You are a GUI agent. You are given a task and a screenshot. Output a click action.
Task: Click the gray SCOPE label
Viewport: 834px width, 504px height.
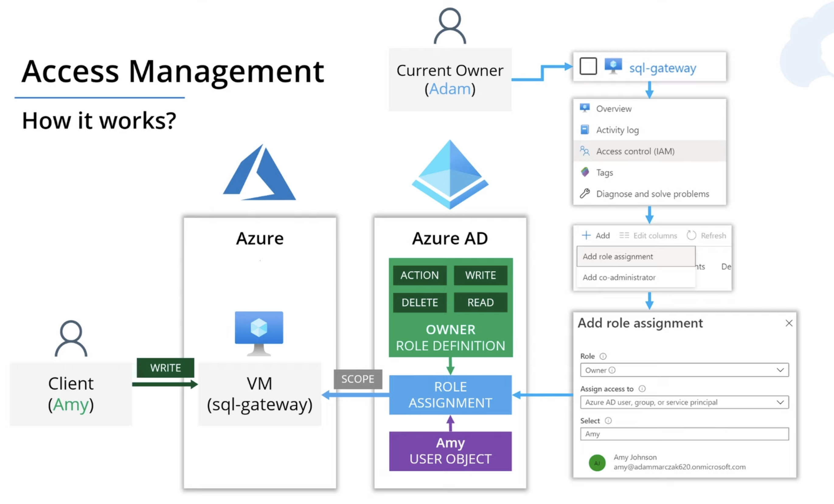click(x=358, y=379)
